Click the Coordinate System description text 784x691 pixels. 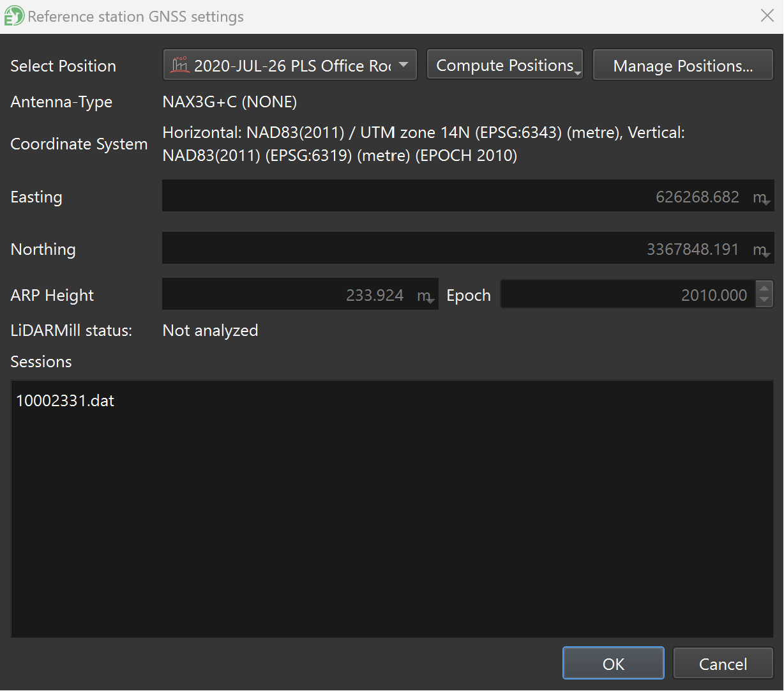pyautogui.click(x=423, y=144)
